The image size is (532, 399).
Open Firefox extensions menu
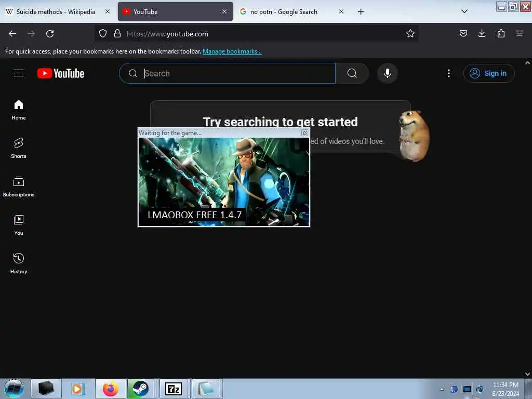501,33
